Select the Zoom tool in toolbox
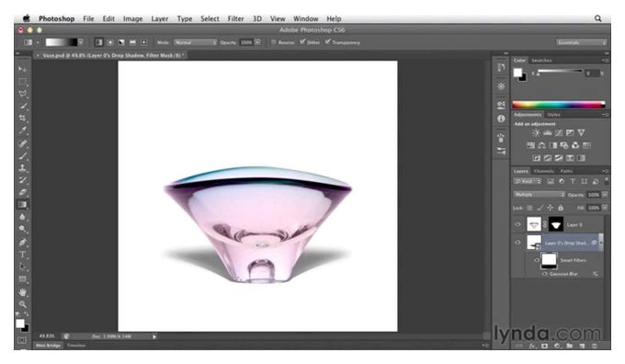The image size is (625, 364). [x=23, y=304]
